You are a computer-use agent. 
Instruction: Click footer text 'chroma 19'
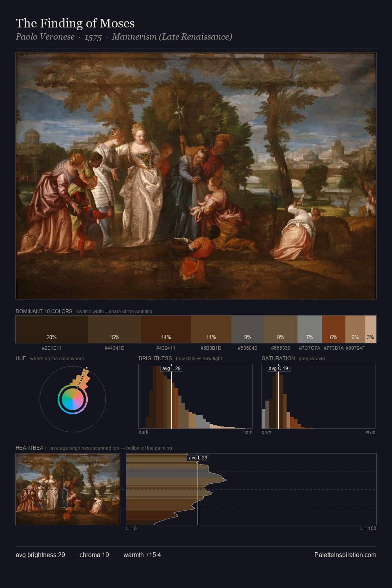tap(94, 555)
